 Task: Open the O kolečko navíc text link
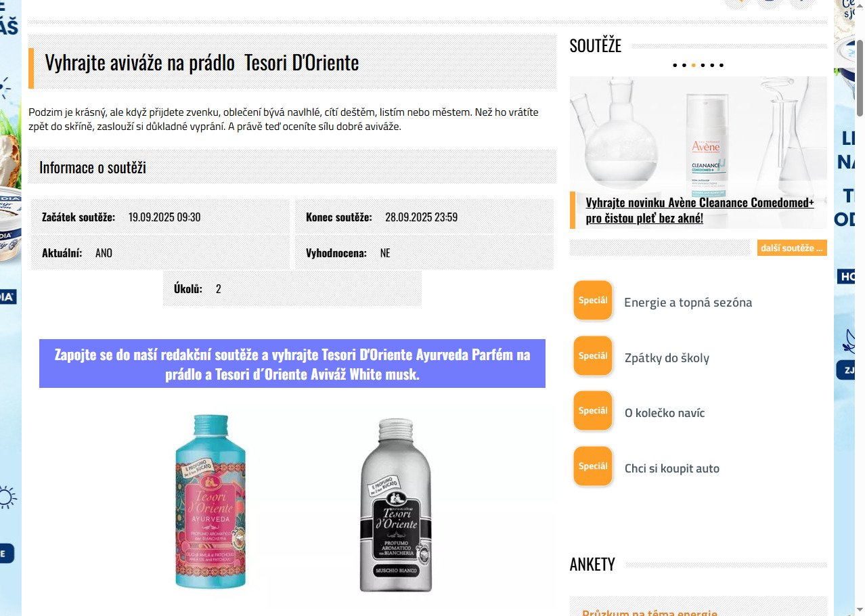coord(665,413)
